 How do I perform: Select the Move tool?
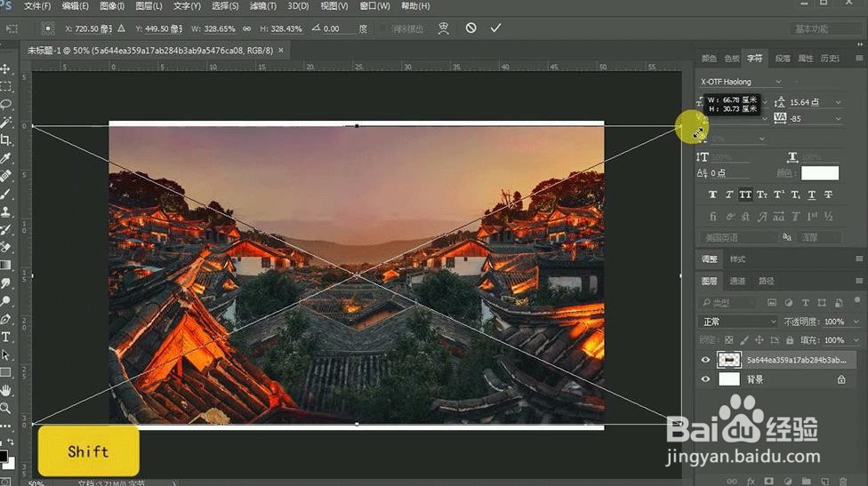click(5, 69)
